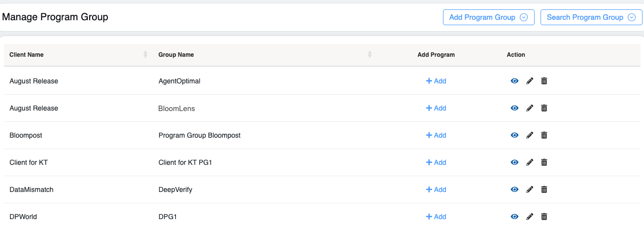Delete the AgentOptimal program group

click(x=544, y=81)
